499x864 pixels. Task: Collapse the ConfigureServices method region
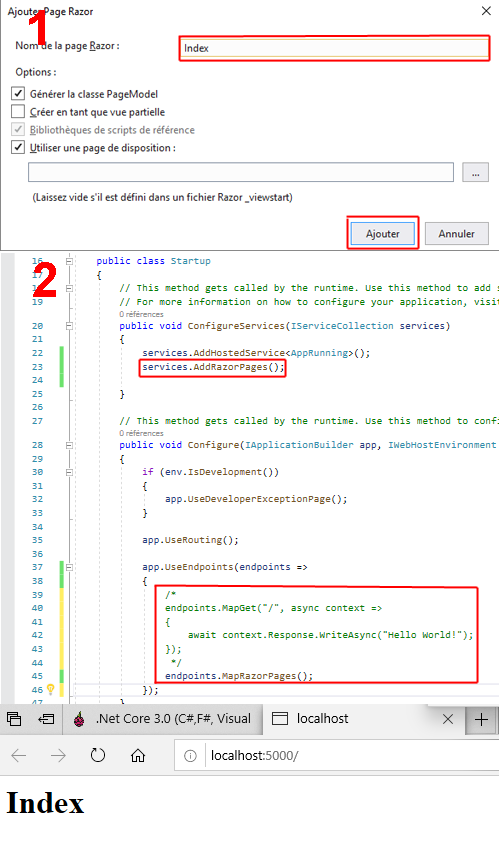[x=69, y=326]
